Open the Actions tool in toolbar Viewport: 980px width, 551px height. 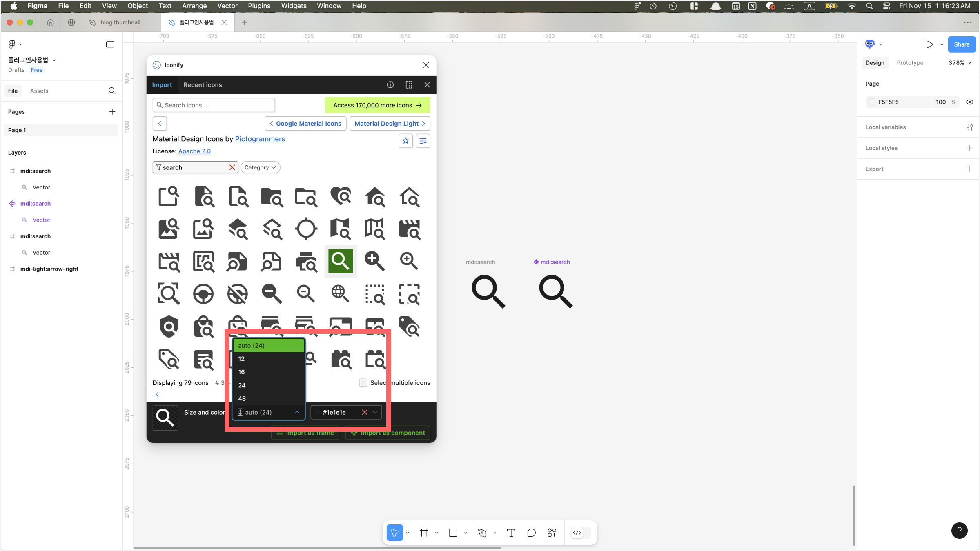tap(552, 533)
